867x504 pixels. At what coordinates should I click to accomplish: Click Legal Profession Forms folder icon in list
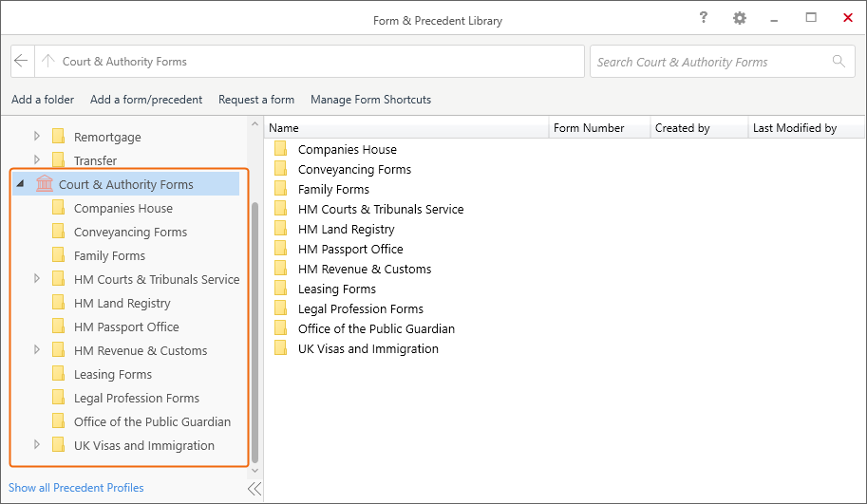pyautogui.click(x=281, y=308)
